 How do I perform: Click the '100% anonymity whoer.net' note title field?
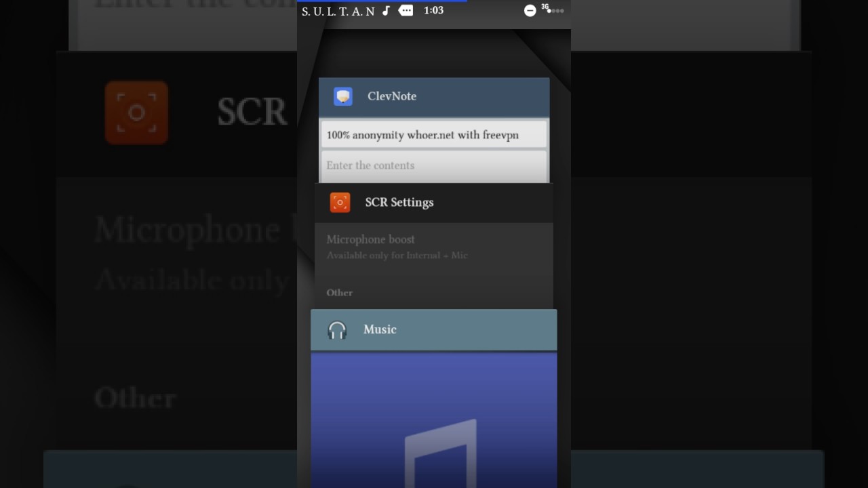point(434,134)
